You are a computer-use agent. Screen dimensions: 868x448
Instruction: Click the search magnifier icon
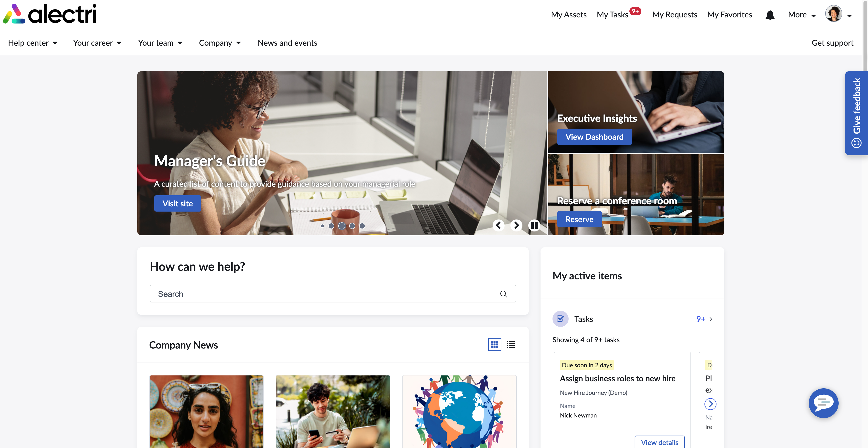(x=503, y=294)
